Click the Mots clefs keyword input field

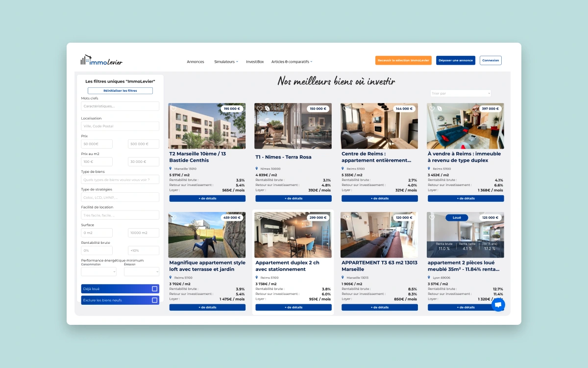tap(120, 106)
